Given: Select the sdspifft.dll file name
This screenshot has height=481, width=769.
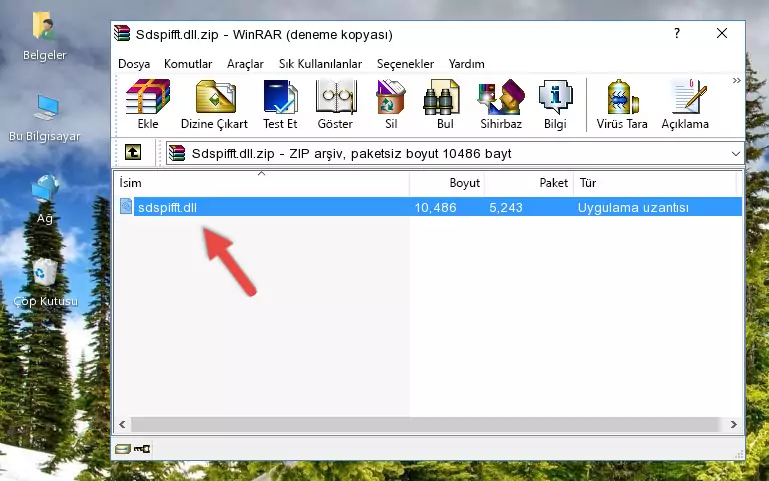Looking at the screenshot, I should pos(167,207).
